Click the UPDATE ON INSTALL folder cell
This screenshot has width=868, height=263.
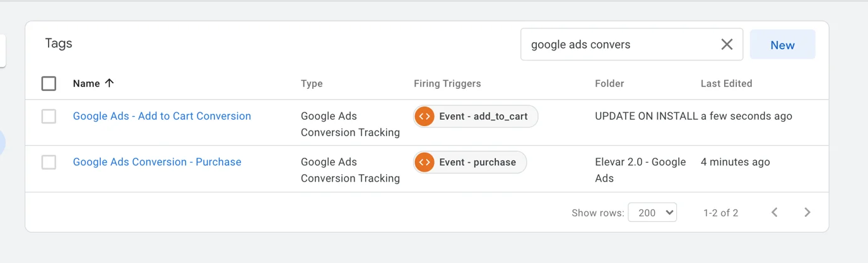click(646, 116)
